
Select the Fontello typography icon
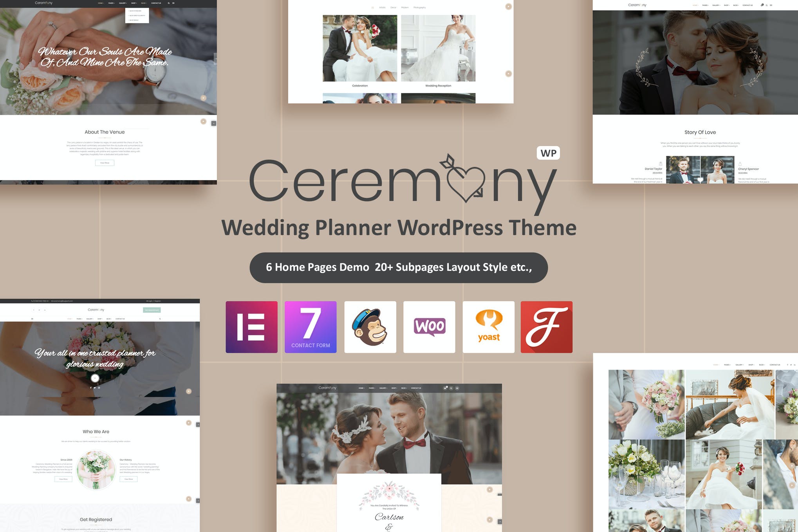[x=546, y=326]
